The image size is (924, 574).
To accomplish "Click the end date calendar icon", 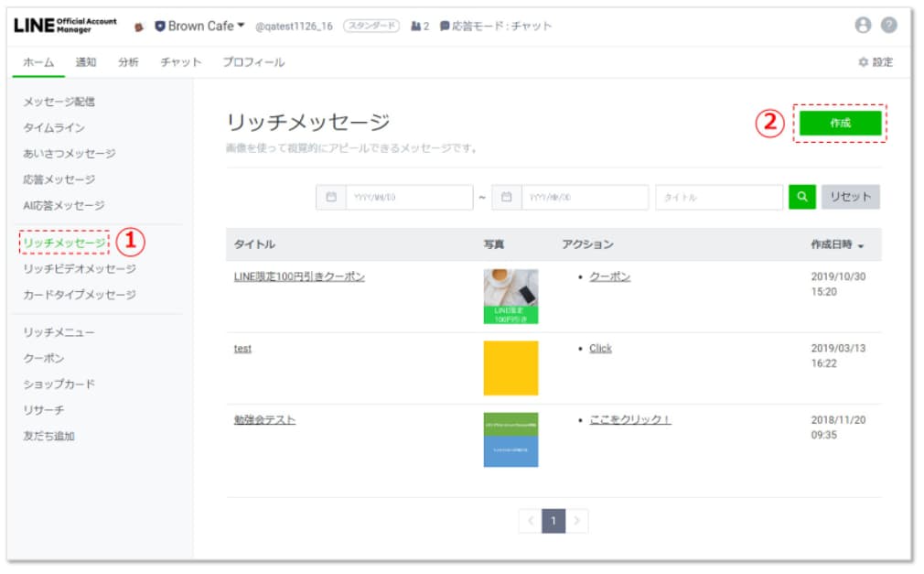I will pyautogui.click(x=507, y=197).
